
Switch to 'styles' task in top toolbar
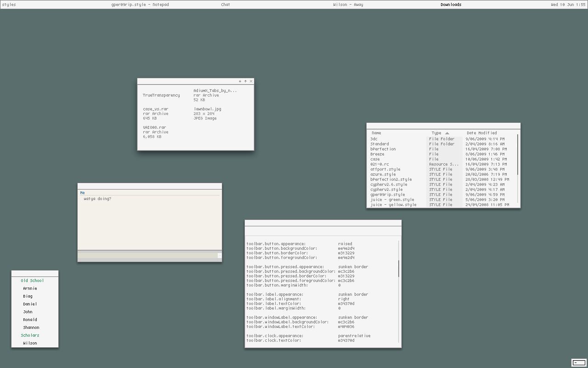click(x=9, y=5)
